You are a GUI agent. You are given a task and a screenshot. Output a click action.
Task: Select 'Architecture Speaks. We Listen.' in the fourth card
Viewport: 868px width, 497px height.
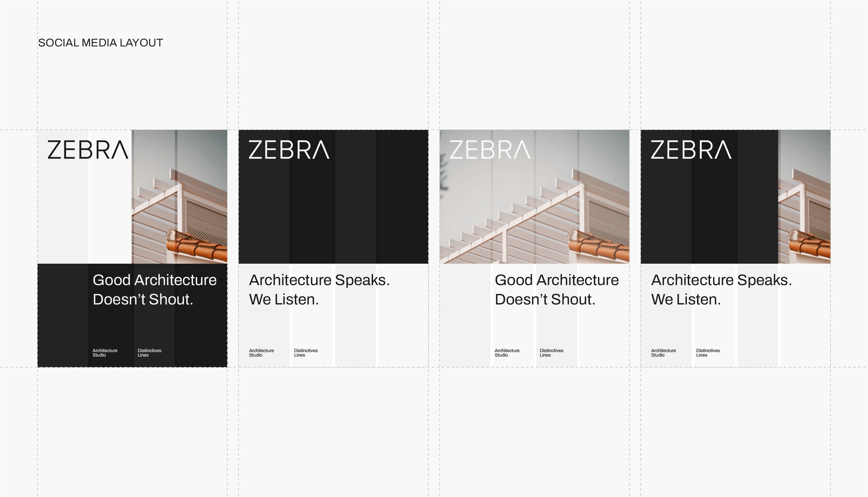(x=721, y=290)
